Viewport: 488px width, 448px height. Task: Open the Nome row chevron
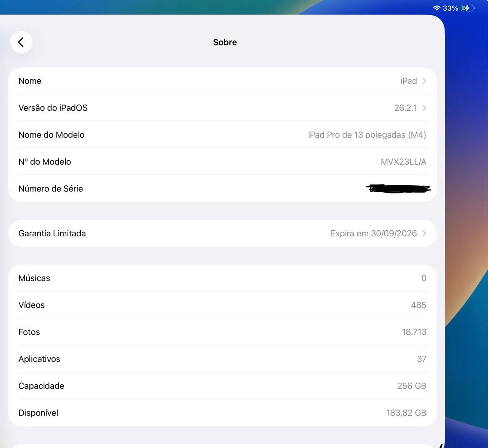[x=424, y=81]
